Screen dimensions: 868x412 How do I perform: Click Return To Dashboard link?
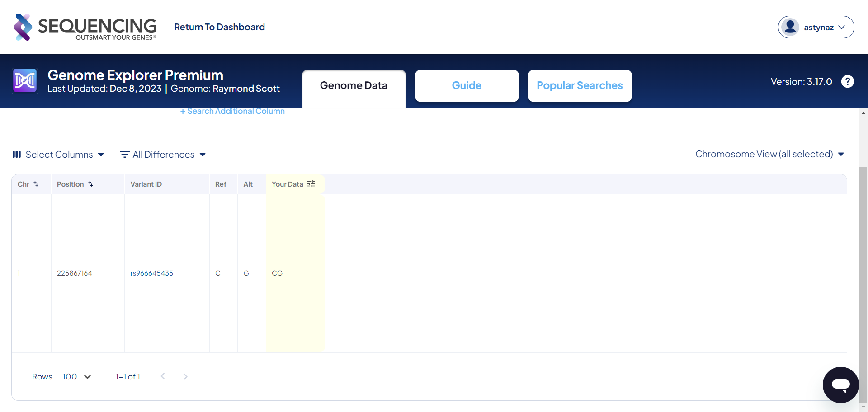click(x=219, y=27)
